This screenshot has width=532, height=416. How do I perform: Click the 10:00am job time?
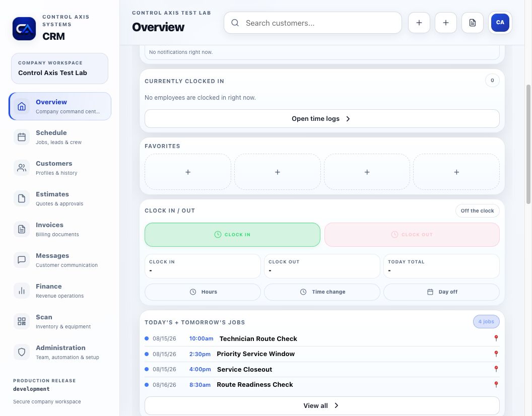pyautogui.click(x=201, y=338)
